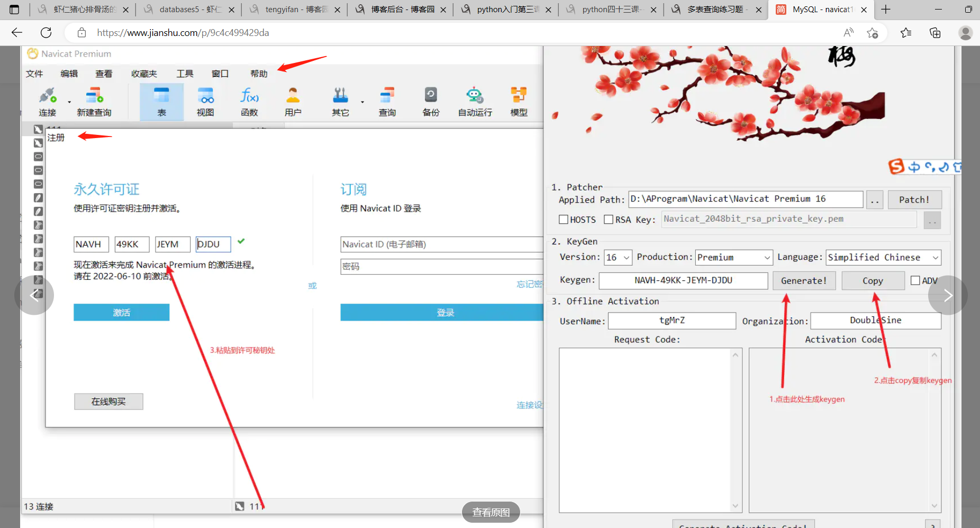Click the Navicat ID email field
Image resolution: width=980 pixels, height=528 pixels.
pyautogui.click(x=442, y=244)
